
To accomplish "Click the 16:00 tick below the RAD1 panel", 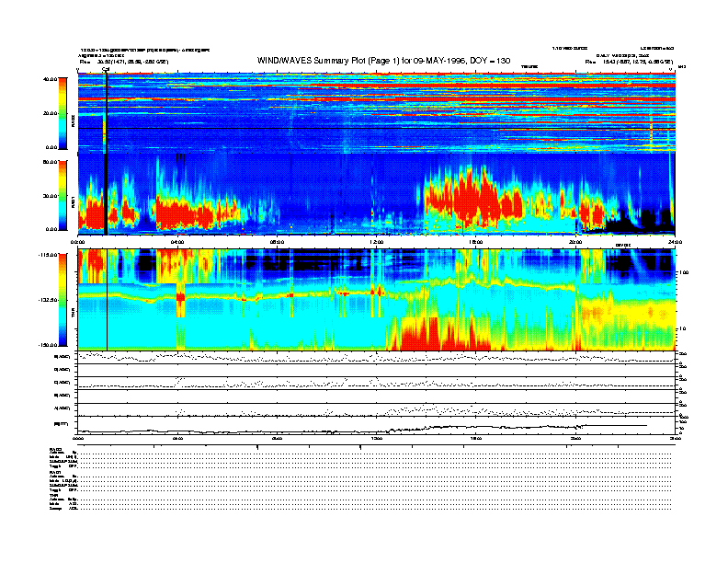I will pos(476,242).
